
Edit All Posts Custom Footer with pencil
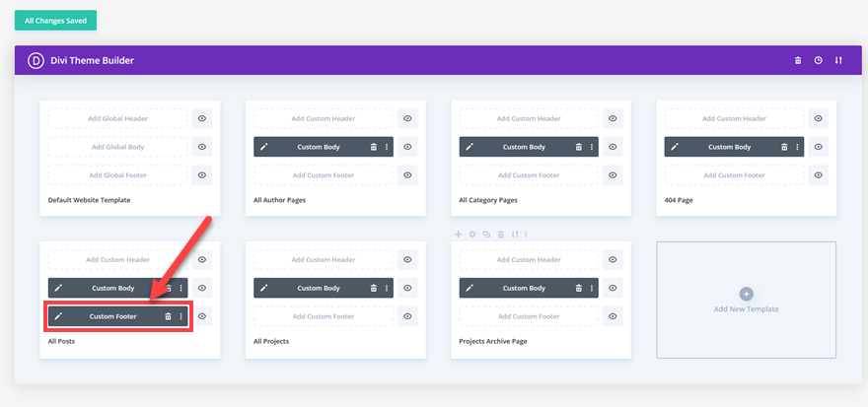pos(58,316)
